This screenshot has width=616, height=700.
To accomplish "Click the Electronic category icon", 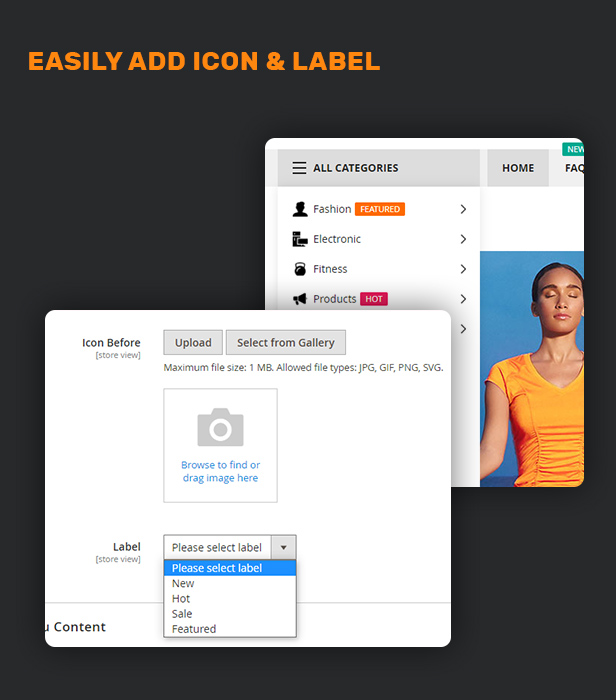I will point(300,239).
